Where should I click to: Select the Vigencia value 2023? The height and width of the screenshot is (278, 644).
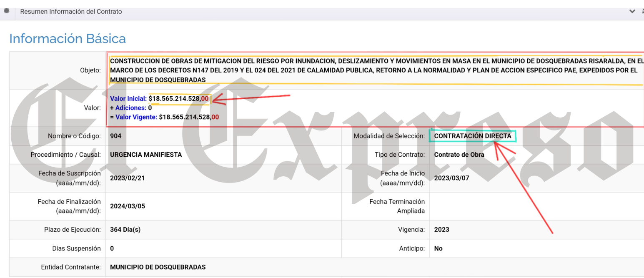[x=441, y=229]
